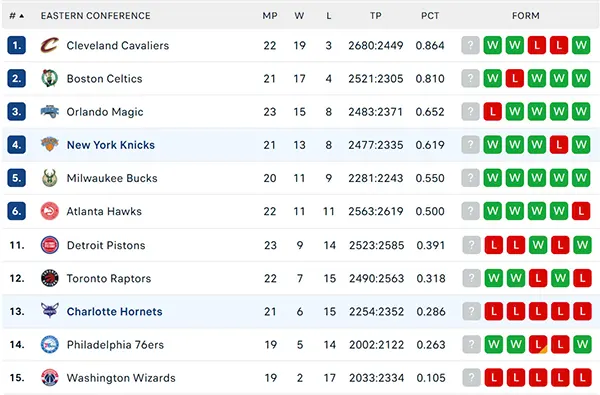Select the New York Knicks logo
This screenshot has height=395, width=600.
pos(50,145)
